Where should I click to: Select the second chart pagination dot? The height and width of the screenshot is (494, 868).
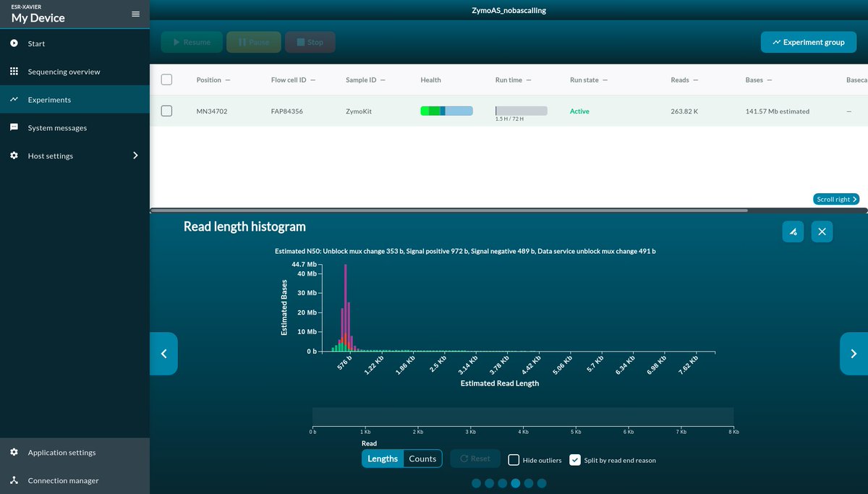click(x=490, y=483)
